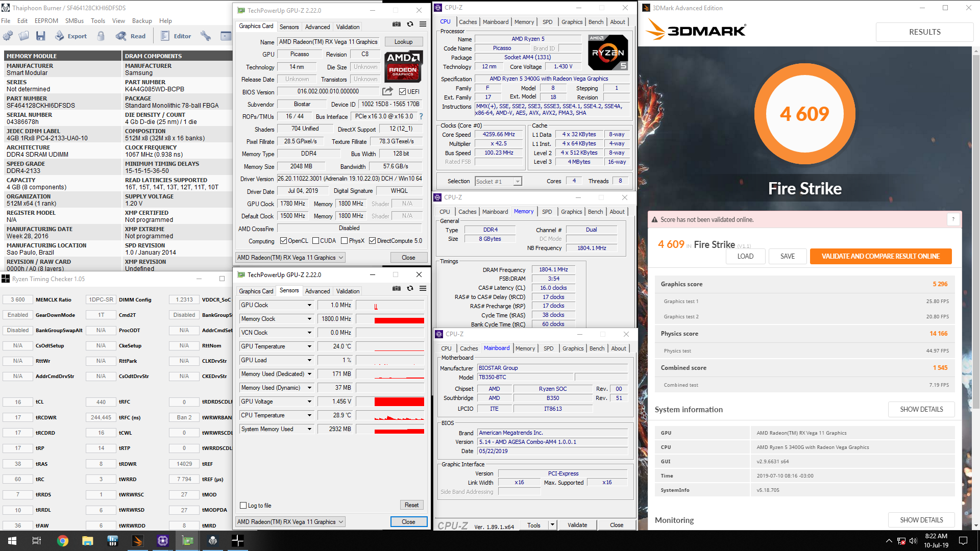Toggle the PhysX checkbox in GPU-Z
This screenshot has width=980, height=551.
tap(344, 241)
